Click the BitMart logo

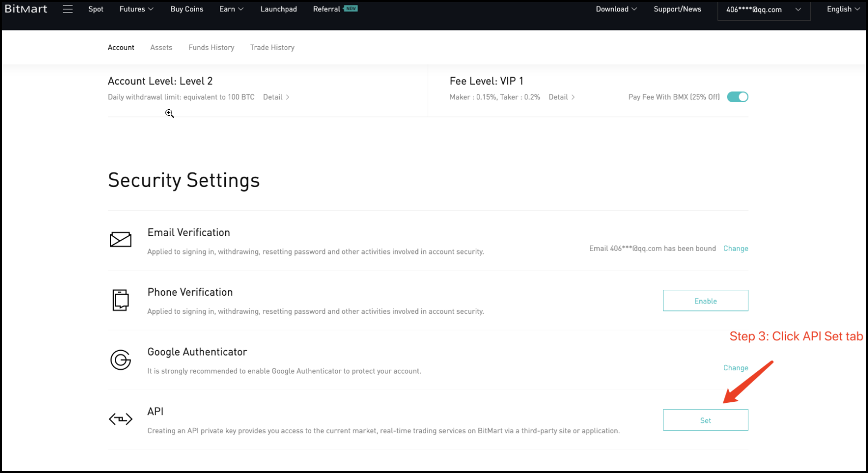coord(26,9)
